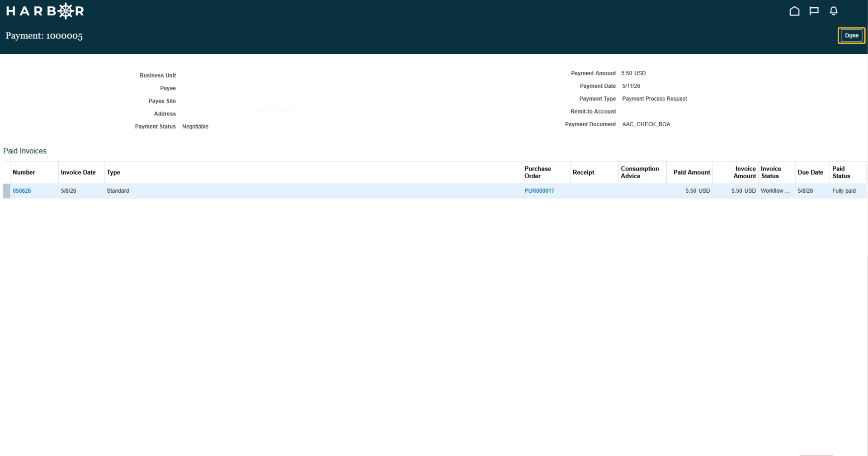Open the Notifications bell icon
Screen dimensions: 868x456
(834, 11)
